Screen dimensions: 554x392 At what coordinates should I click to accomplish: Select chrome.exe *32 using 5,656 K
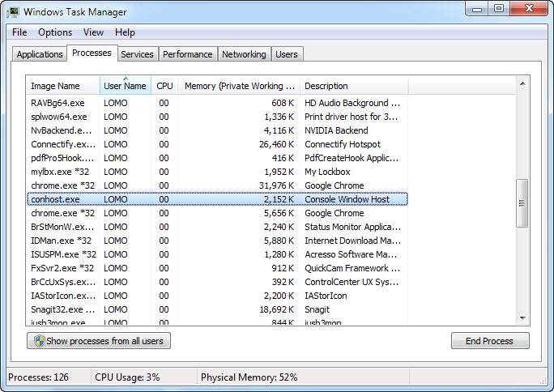tap(217, 213)
